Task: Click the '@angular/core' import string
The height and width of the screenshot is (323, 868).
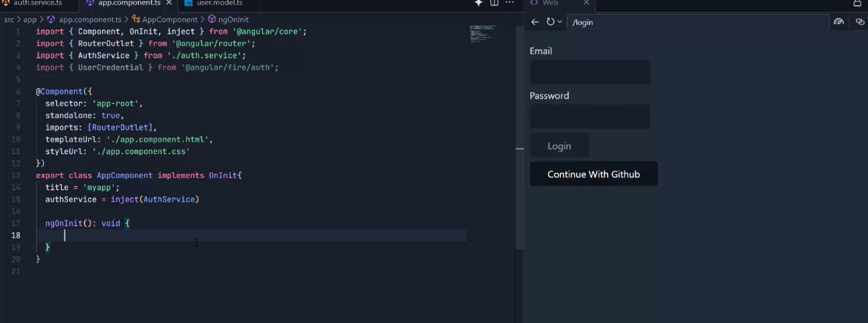Action: coord(267,32)
